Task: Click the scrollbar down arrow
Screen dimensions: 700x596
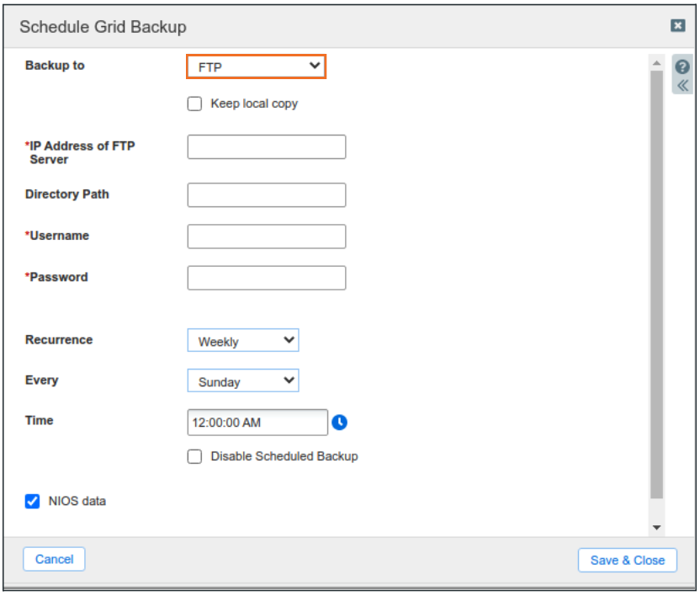Action: click(656, 528)
